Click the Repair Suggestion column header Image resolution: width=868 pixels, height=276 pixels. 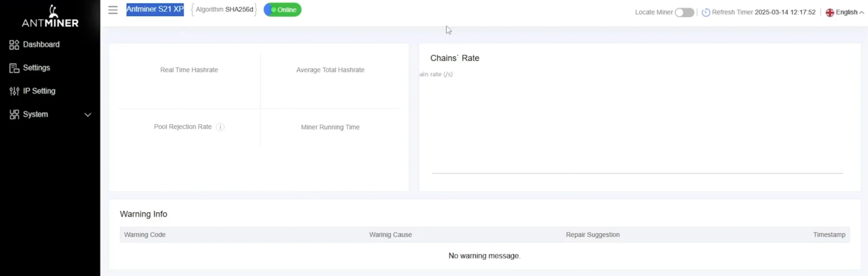(x=593, y=235)
